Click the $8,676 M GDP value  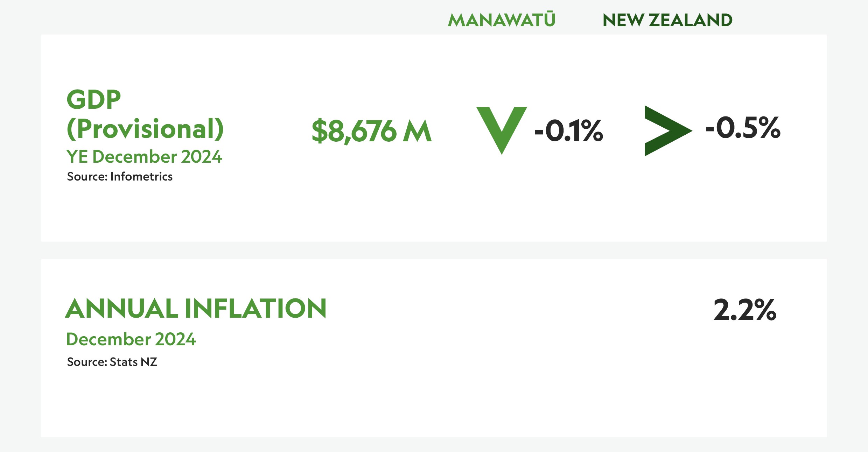pos(372,131)
